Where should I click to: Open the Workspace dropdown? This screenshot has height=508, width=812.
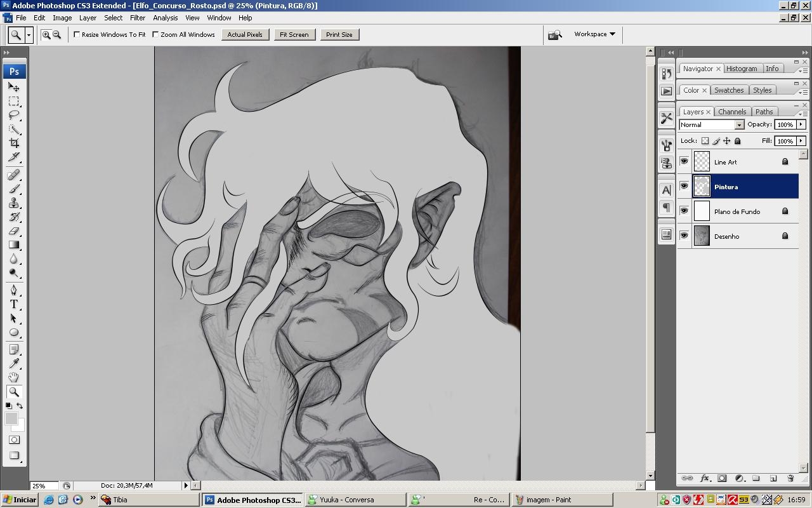coord(594,34)
